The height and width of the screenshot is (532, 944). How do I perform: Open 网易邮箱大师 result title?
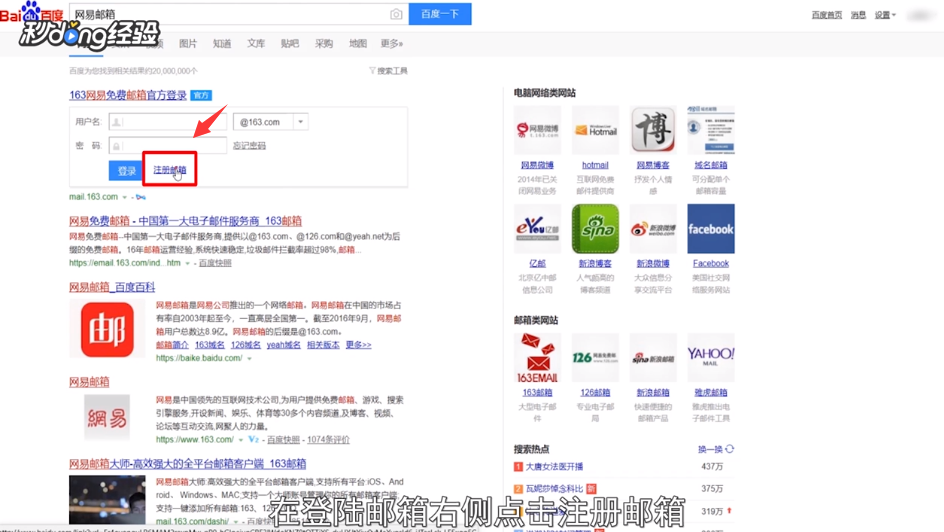point(188,464)
